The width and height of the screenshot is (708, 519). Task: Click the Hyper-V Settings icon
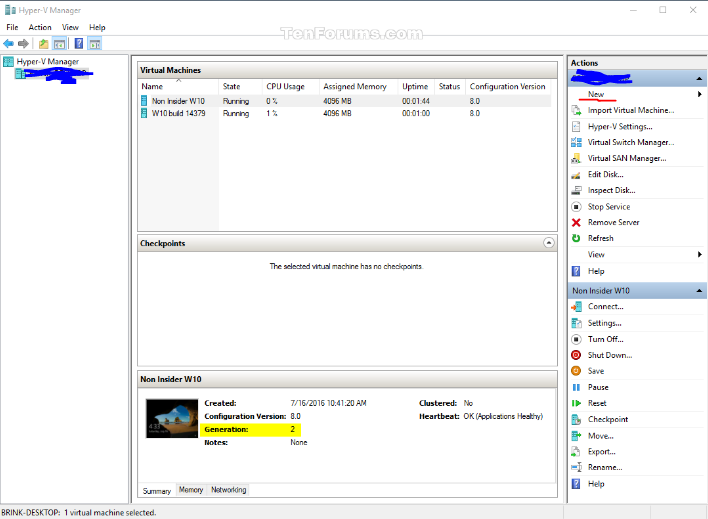coord(576,126)
